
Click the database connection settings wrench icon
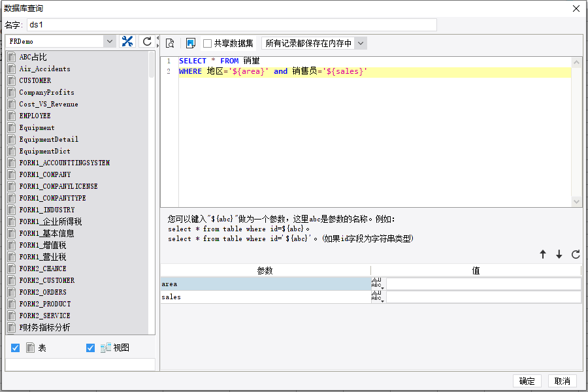(x=127, y=42)
